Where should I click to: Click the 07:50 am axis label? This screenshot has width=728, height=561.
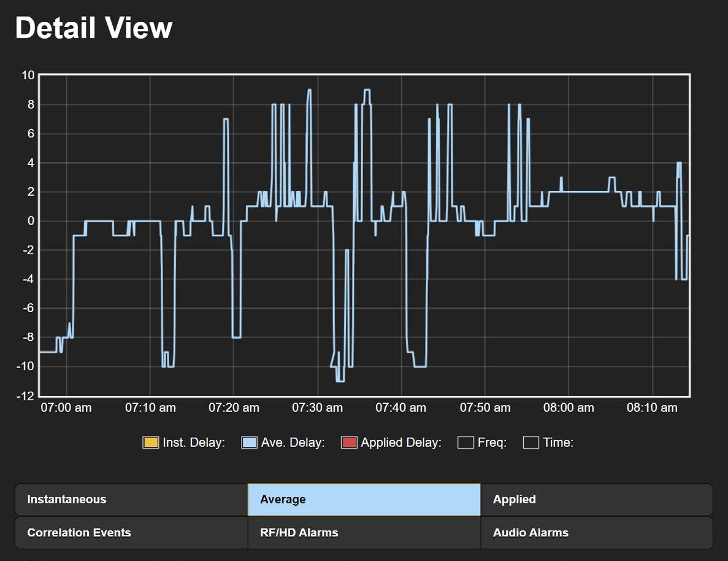pos(485,408)
